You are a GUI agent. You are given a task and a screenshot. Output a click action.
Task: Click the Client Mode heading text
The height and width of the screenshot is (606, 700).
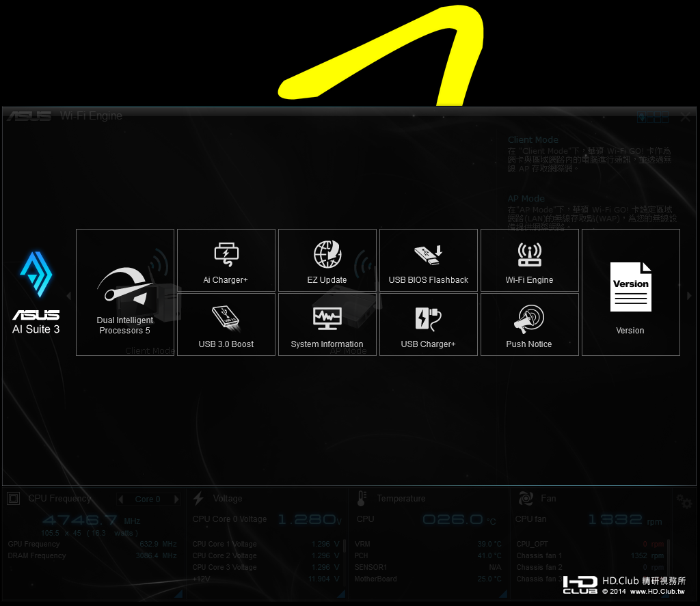[533, 139]
